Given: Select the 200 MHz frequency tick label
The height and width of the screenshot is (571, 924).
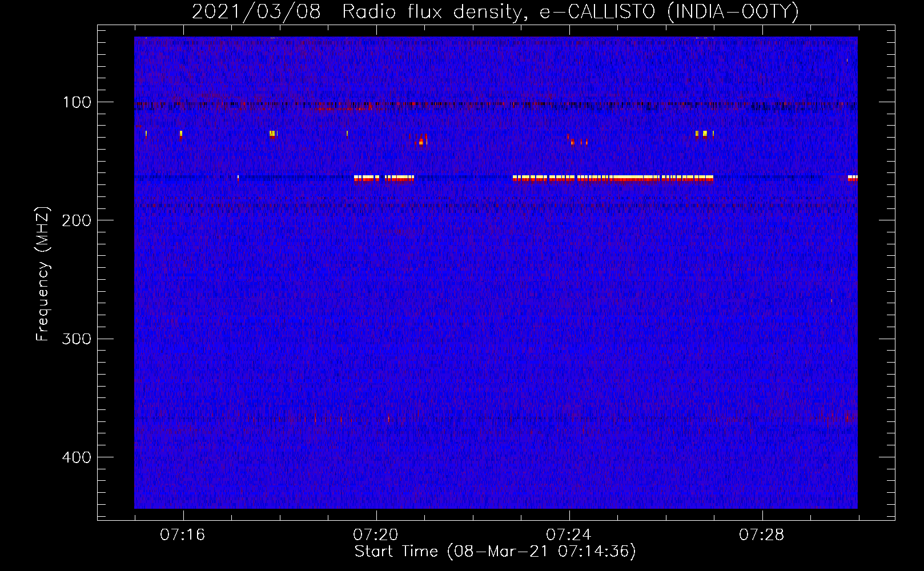Looking at the screenshot, I should click(77, 221).
